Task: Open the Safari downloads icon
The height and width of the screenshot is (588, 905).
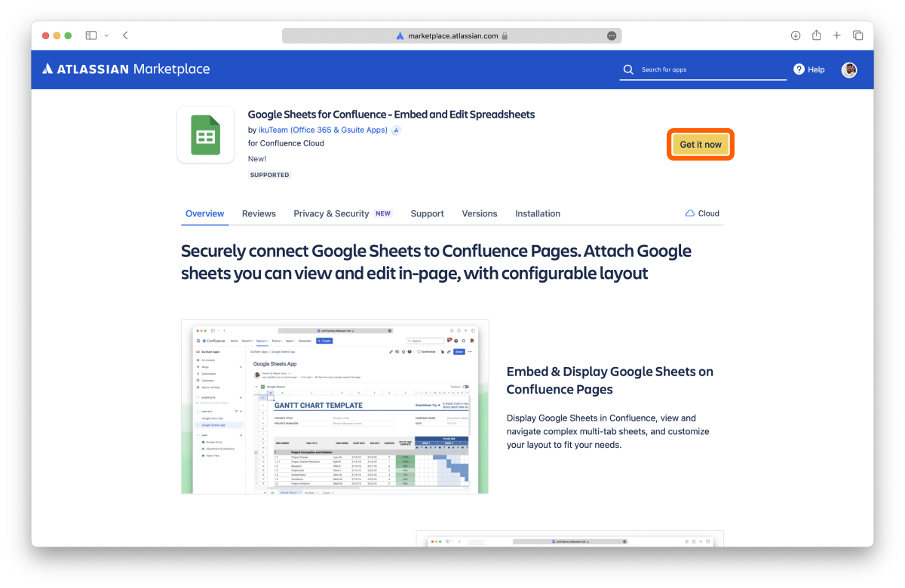Action: [x=796, y=35]
